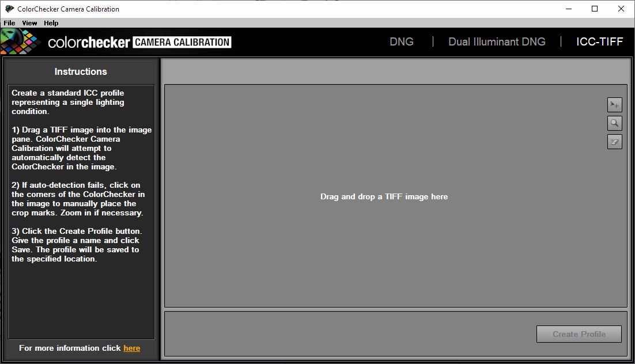Click the ColorChecker logo in the header

(x=20, y=41)
